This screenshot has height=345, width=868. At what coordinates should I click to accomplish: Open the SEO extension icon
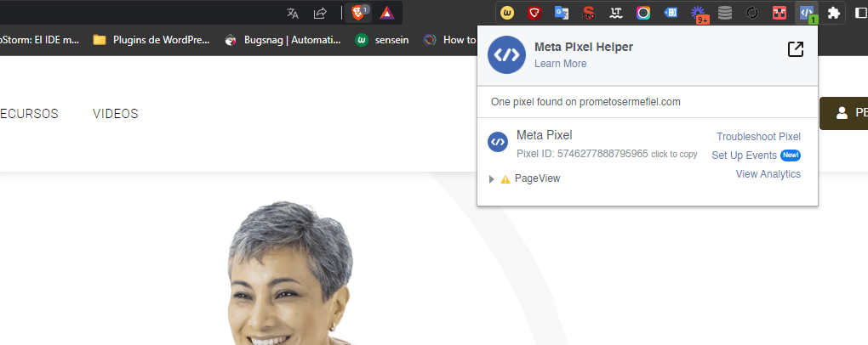[x=588, y=13]
